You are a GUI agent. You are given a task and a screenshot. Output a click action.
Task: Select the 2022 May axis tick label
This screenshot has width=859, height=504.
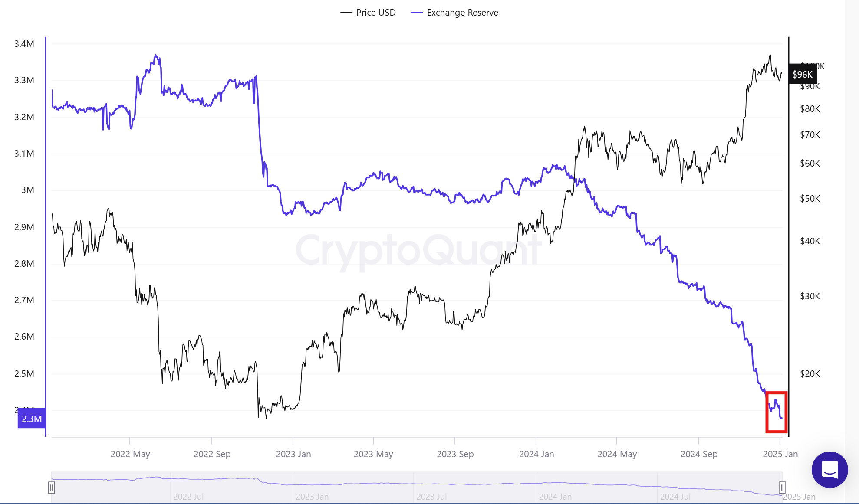pos(130,454)
